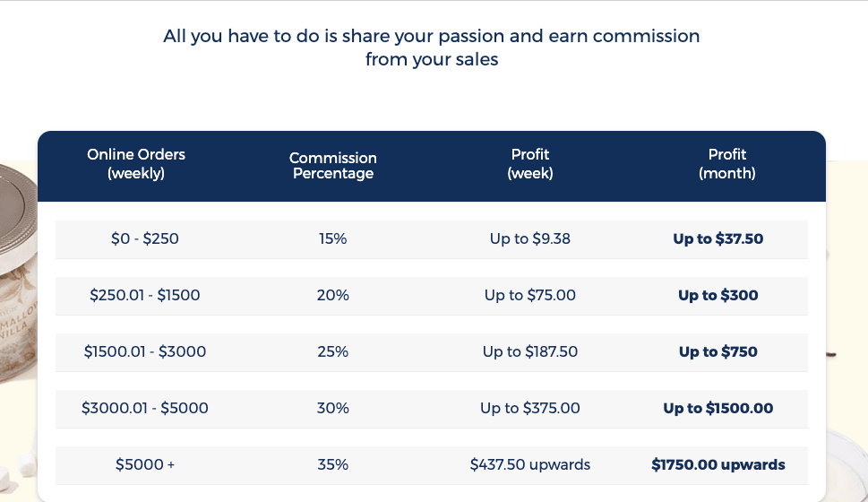
Task: Click the candle jar image at left
Action: pos(18,272)
